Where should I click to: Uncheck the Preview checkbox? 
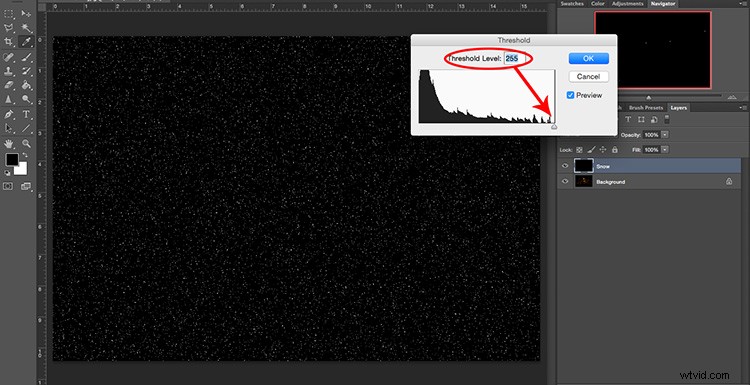[x=570, y=95]
